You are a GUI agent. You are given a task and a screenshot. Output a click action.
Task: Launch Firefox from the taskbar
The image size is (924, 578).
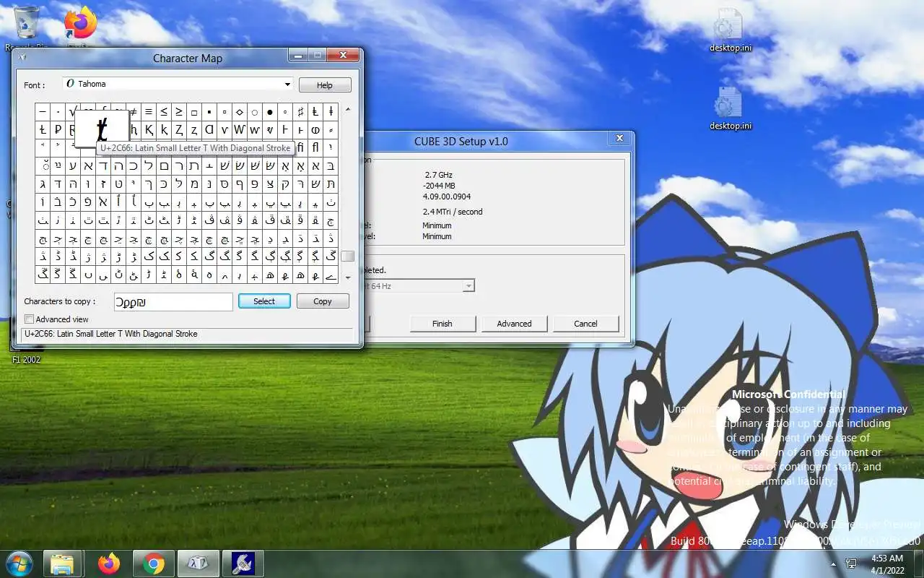[108, 564]
